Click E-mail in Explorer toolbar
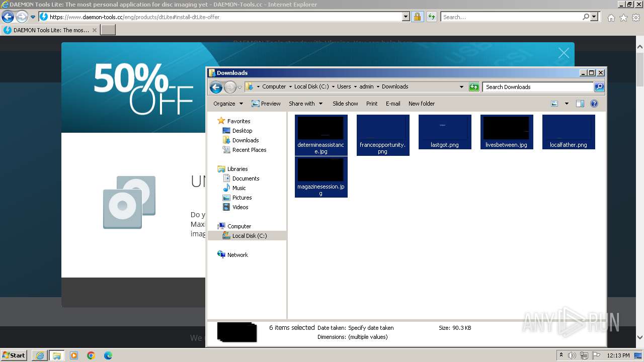 pyautogui.click(x=393, y=104)
